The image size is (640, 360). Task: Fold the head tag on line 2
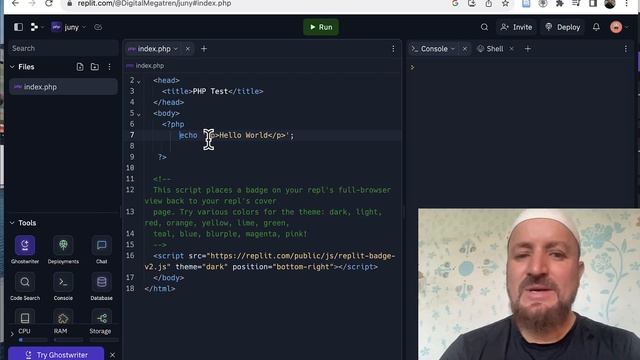[139, 81]
